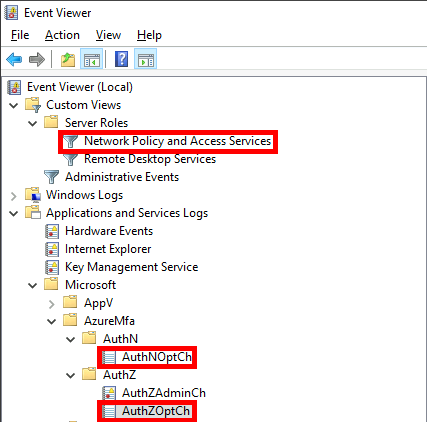This screenshot has height=422, width=427.
Task: Click the AuthN folder icon
Action: click(89, 338)
